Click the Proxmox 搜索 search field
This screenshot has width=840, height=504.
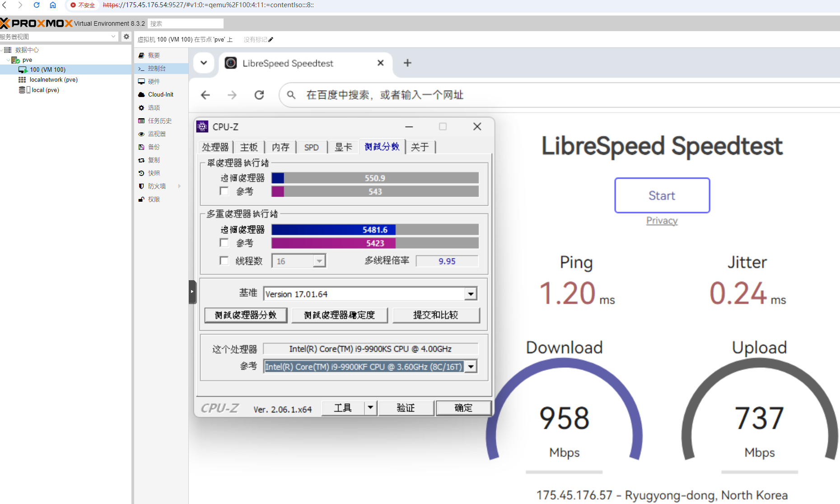coord(186,23)
